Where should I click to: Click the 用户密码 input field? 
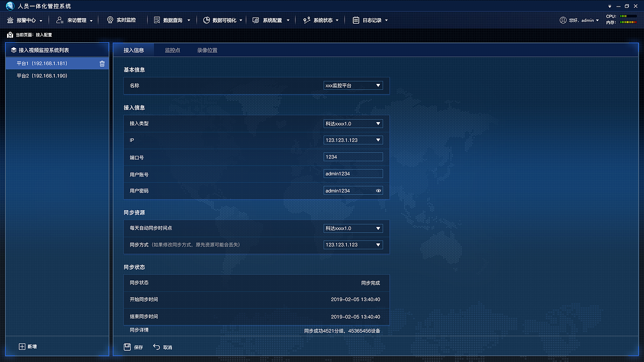[353, 191]
